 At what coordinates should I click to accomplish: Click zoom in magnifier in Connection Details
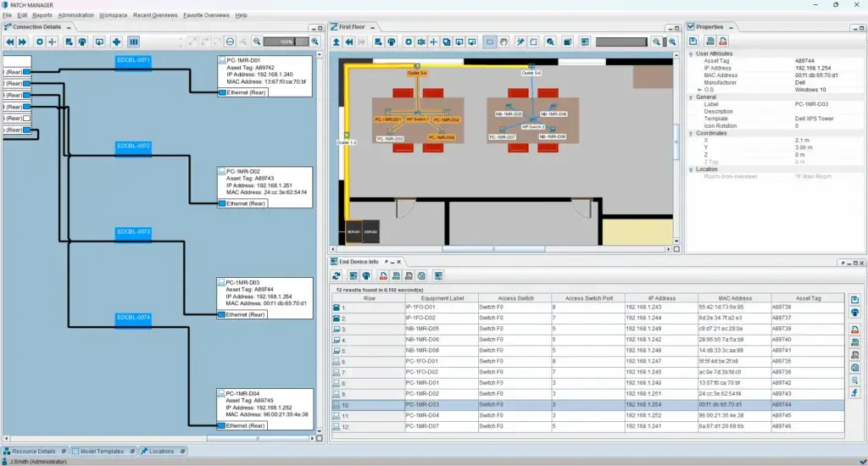[x=315, y=41]
